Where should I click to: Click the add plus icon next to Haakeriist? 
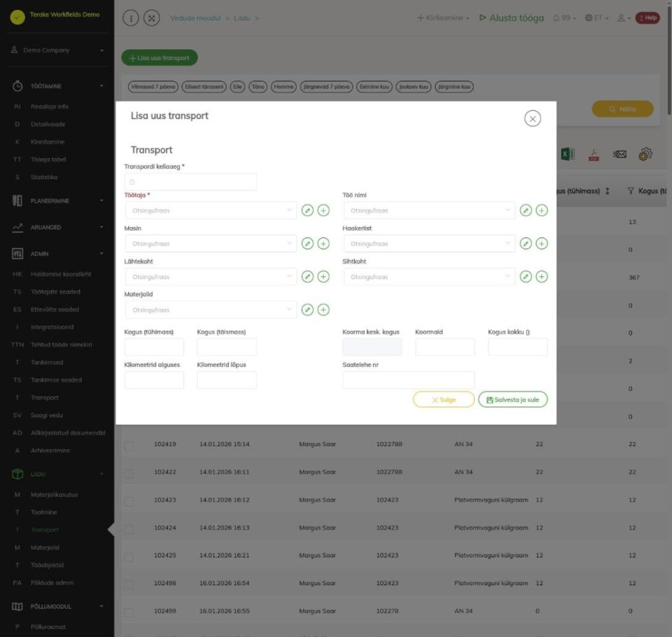point(541,243)
